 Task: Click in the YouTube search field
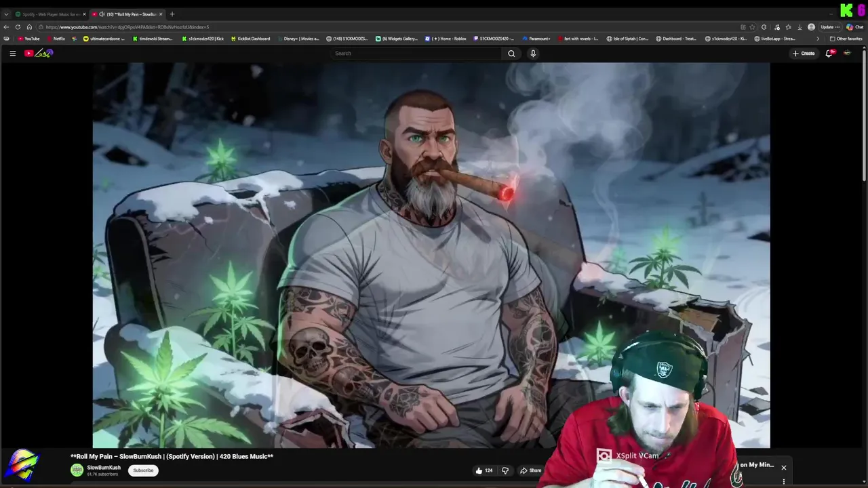416,54
